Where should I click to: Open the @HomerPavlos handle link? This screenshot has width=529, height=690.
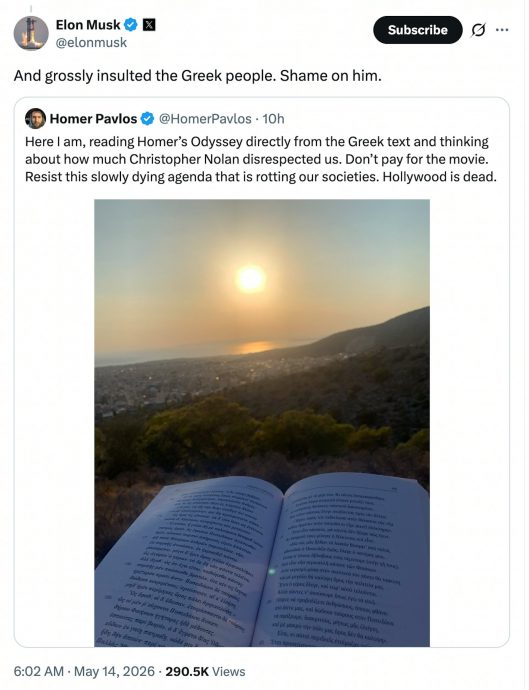point(205,119)
